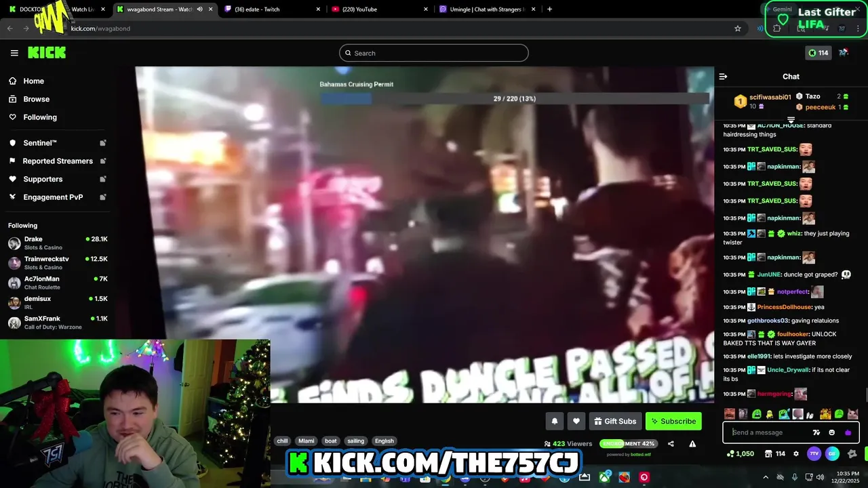Image resolution: width=868 pixels, height=488 pixels.
Task: Open Trainwreckstv channel in Following list
Action: 58,263
